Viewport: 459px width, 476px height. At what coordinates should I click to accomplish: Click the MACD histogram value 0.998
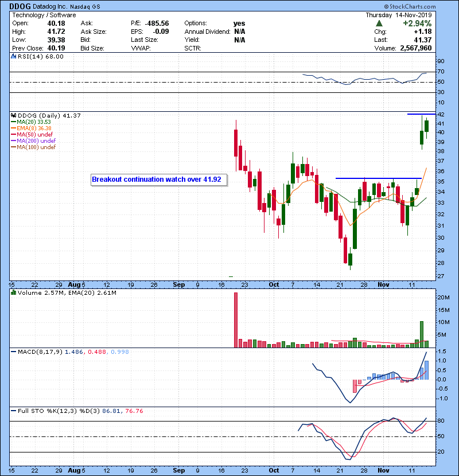pos(120,352)
